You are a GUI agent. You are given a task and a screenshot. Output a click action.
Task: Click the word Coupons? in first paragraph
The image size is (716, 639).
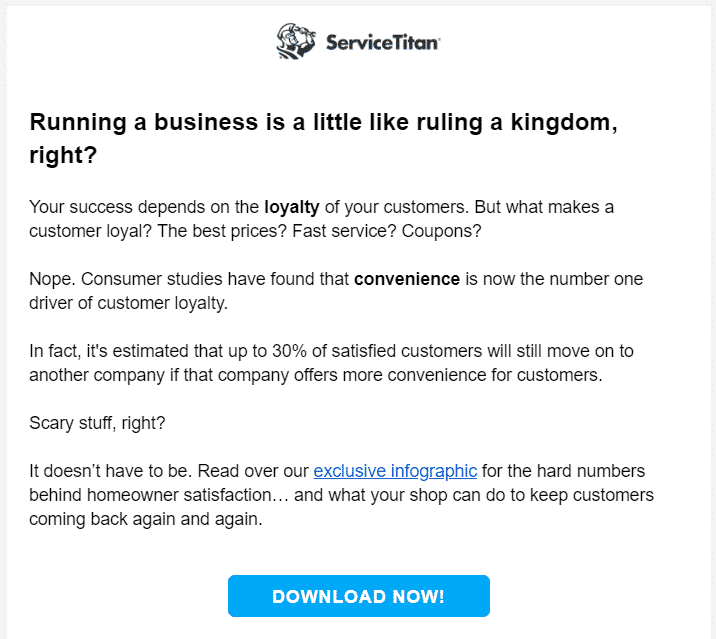tap(442, 231)
